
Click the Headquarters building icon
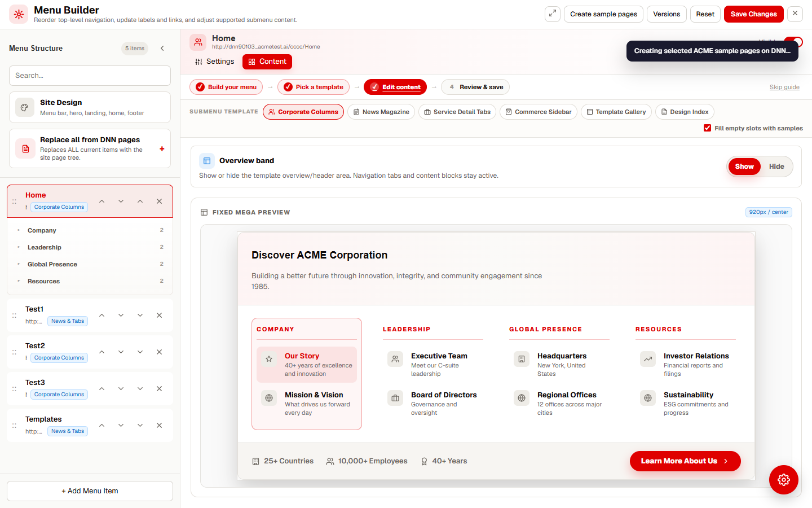tap(522, 358)
